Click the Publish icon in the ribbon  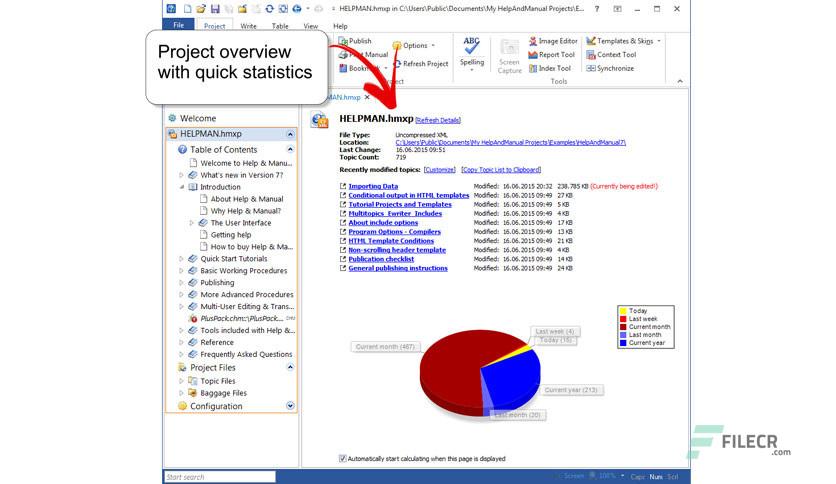click(343, 41)
